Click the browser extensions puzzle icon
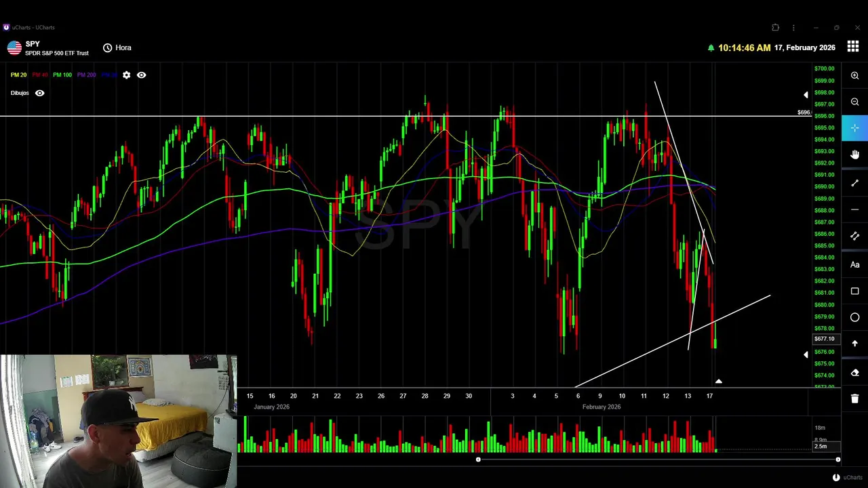The height and width of the screenshot is (488, 868). [775, 28]
